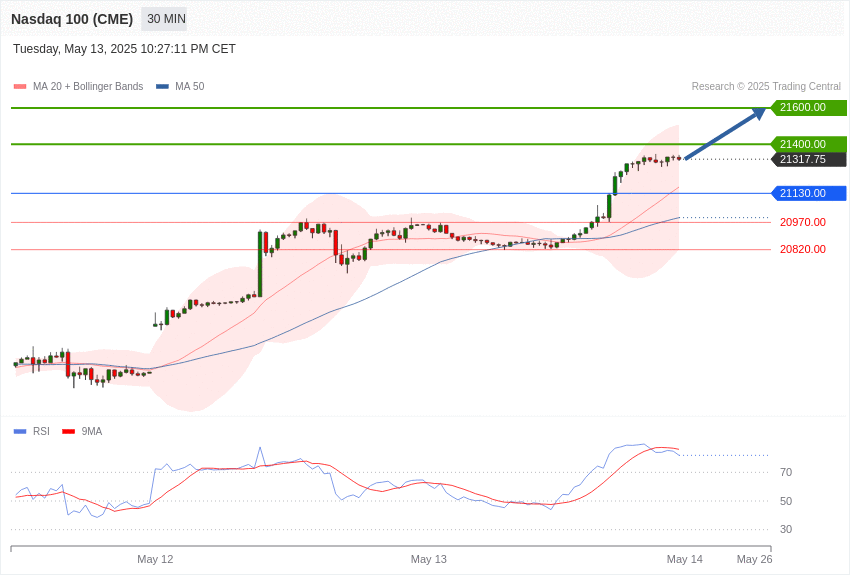Screen dimensions: 850x576
Task: Click the 20820.00 support price label
Action: coord(803,249)
